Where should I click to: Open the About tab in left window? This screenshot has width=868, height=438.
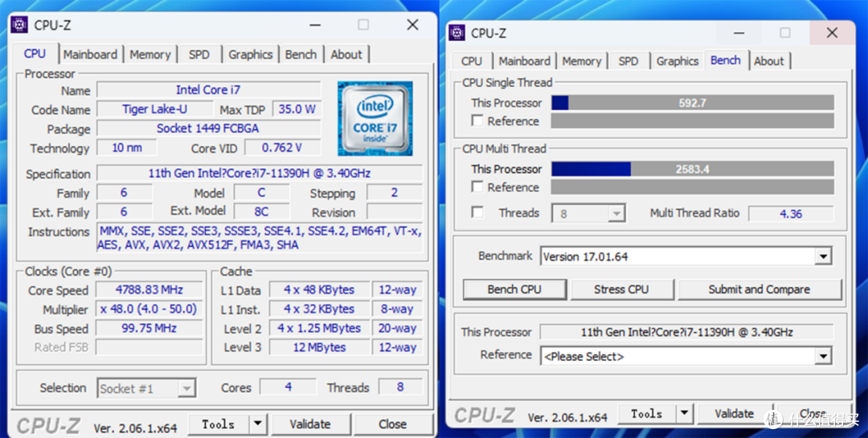[x=346, y=55]
